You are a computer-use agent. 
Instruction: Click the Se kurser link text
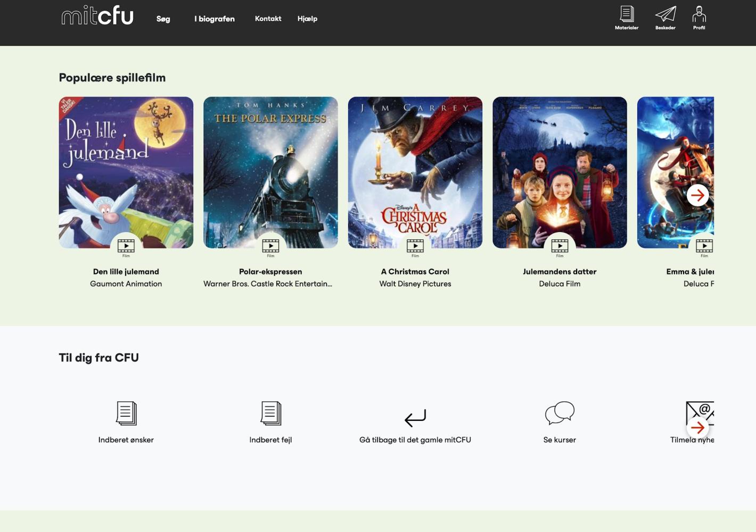(560, 440)
